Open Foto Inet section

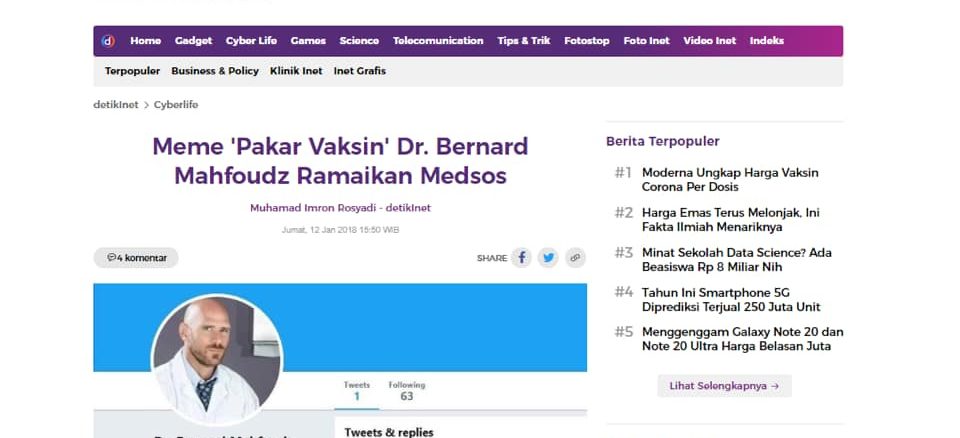pos(647,41)
